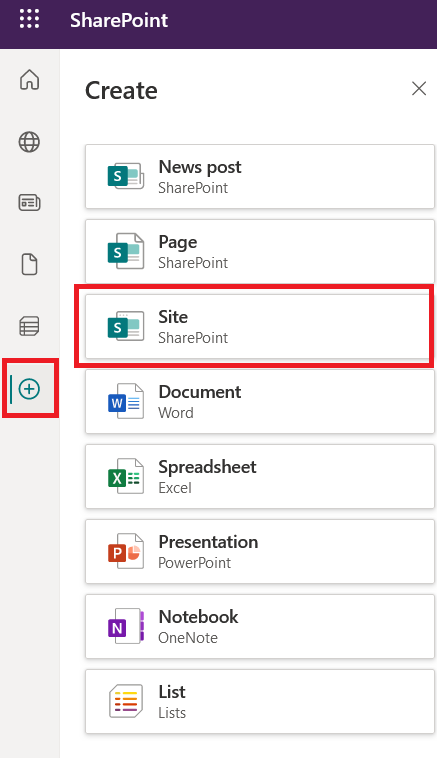Close the Create panel
437x758 pixels.
coord(419,88)
